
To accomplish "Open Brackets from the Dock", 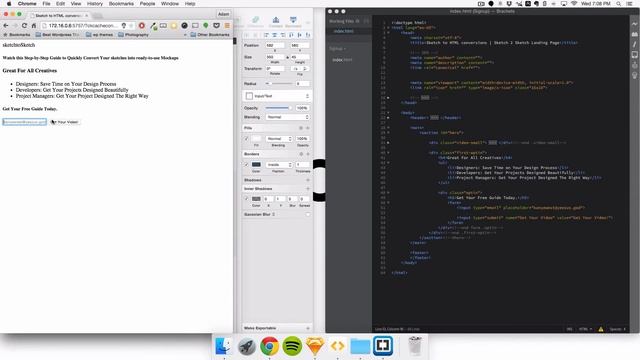I will (x=382, y=346).
